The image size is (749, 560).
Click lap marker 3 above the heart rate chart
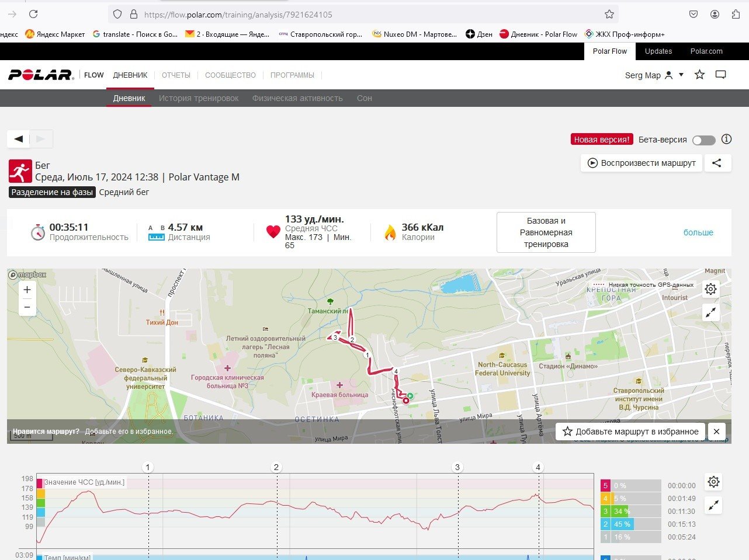tap(457, 467)
